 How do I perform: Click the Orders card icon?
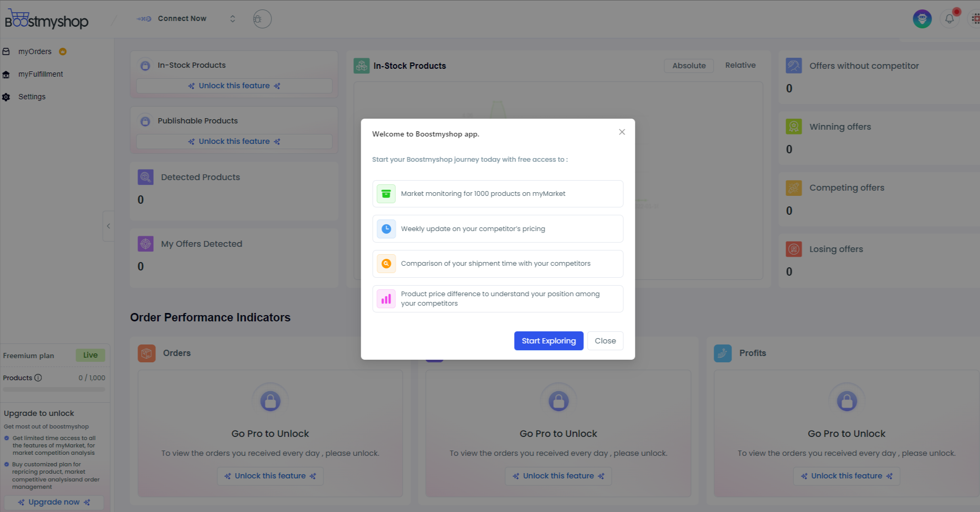tap(147, 353)
